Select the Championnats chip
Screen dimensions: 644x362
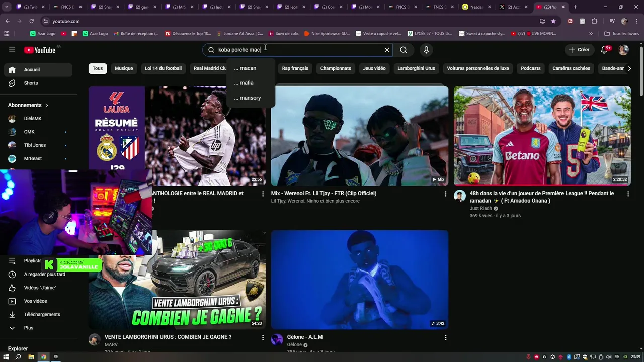336,68
